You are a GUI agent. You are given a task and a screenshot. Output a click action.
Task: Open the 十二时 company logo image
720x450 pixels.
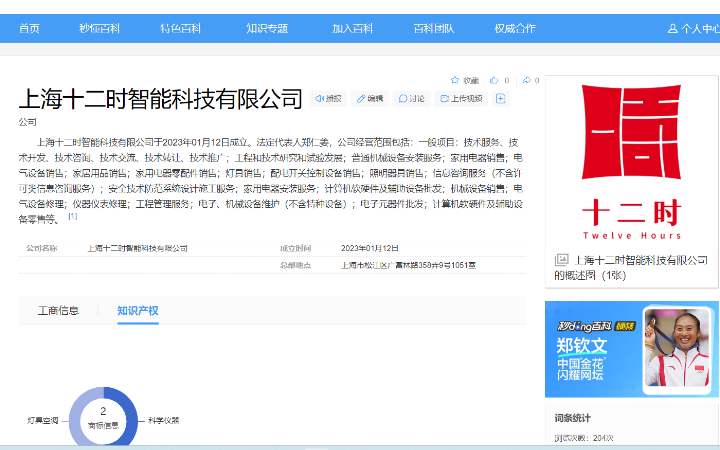(x=631, y=160)
